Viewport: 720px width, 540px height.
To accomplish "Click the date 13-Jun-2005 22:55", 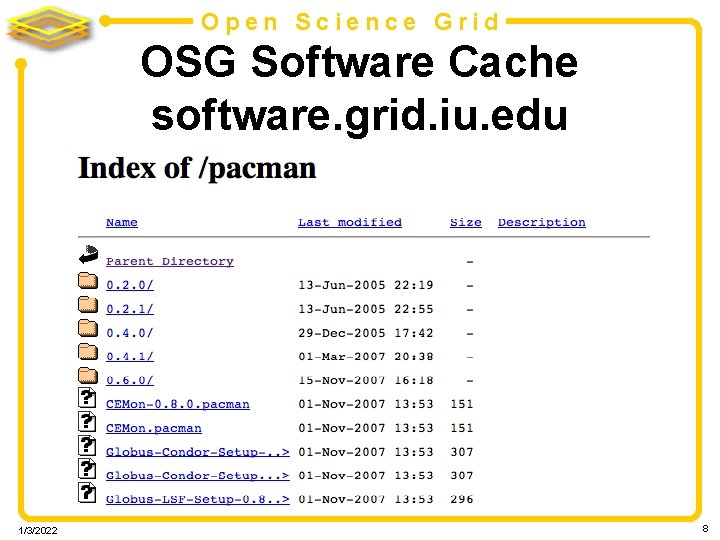I will click(x=366, y=309).
